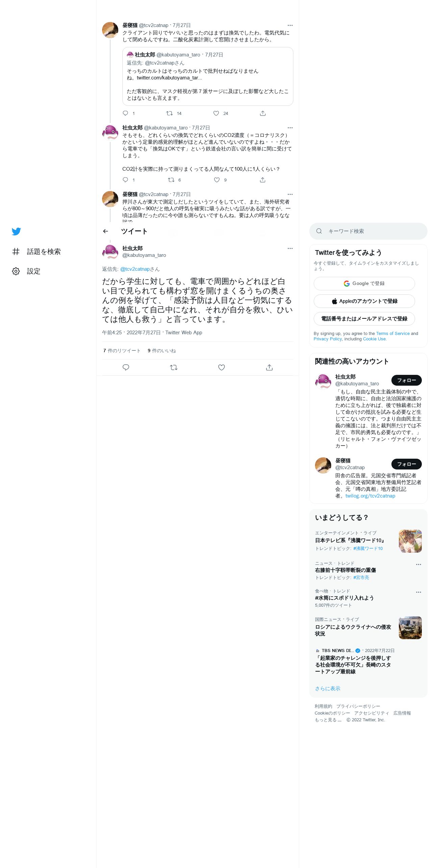The height and width of the screenshot is (868, 434).
Task: Open options for 右膝前十字靭帯断裂の重傷 trend
Action: tap(418, 564)
